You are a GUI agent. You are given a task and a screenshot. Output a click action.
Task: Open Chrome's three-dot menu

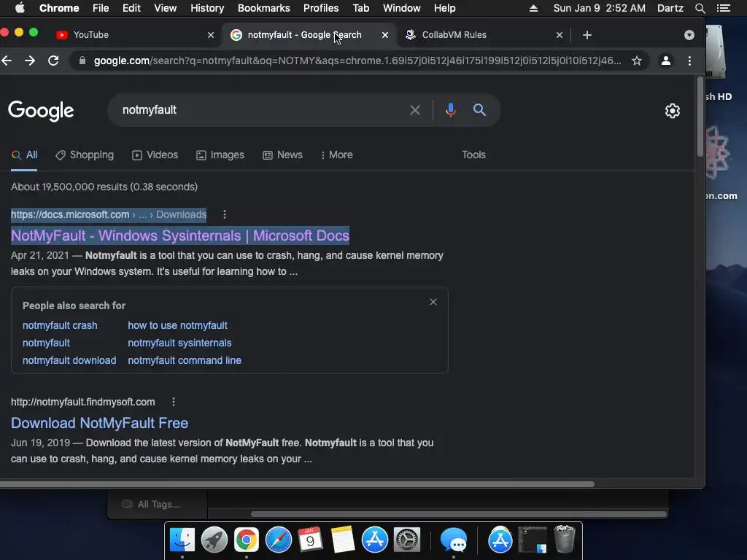(689, 61)
